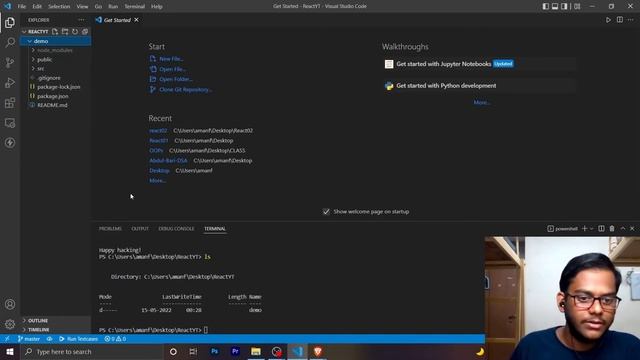Kill the terminal with trash icon
The width and height of the screenshot is (640, 360).
click(x=612, y=229)
